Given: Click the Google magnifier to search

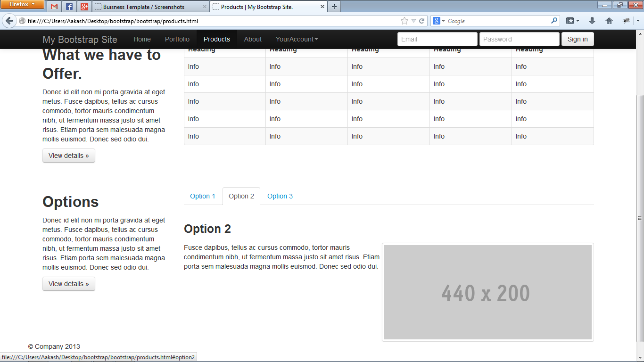Looking at the screenshot, I should [x=553, y=21].
